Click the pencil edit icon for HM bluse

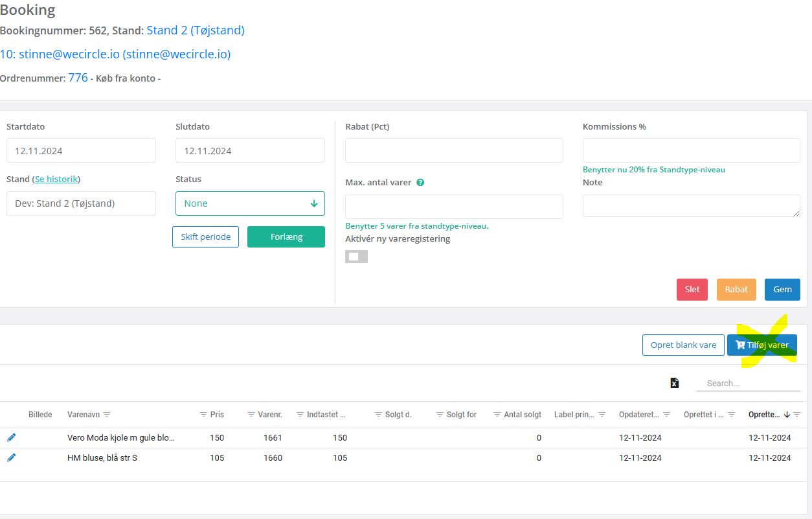(x=11, y=457)
